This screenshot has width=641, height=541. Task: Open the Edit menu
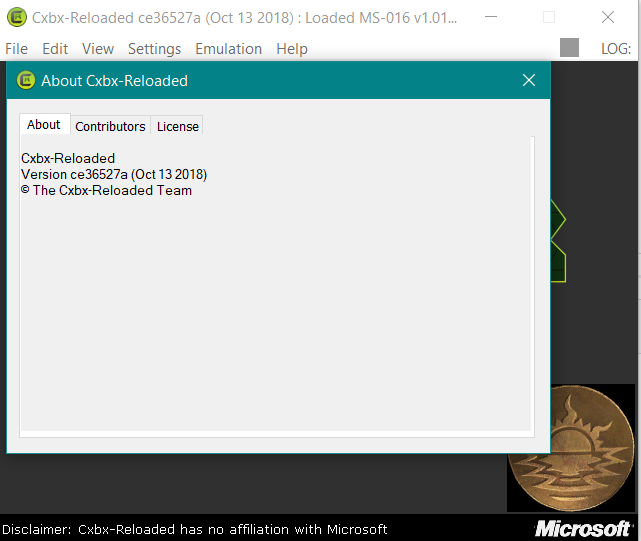tap(55, 49)
